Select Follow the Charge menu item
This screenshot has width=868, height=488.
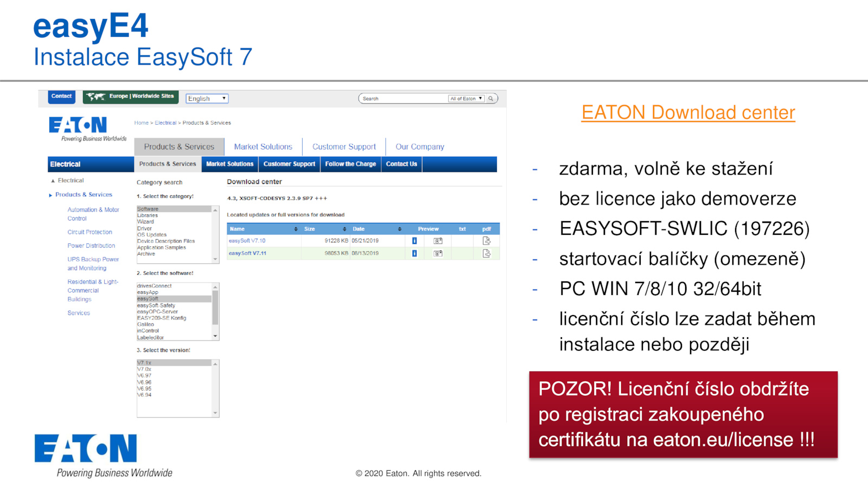coord(350,164)
